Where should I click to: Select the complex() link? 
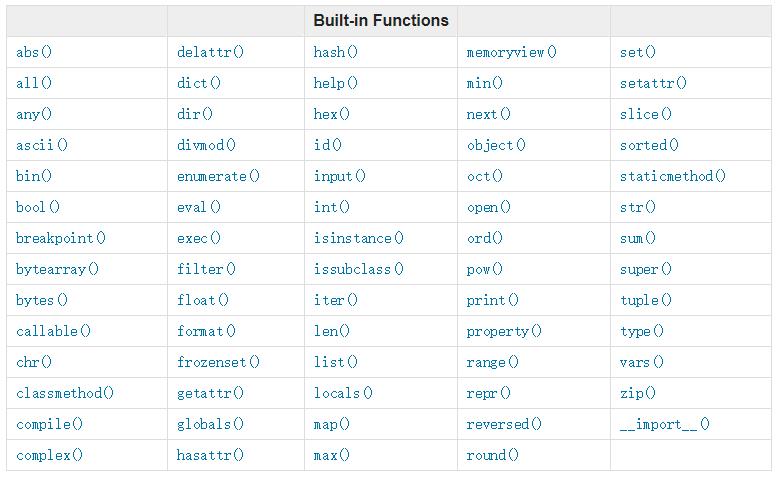coord(49,455)
